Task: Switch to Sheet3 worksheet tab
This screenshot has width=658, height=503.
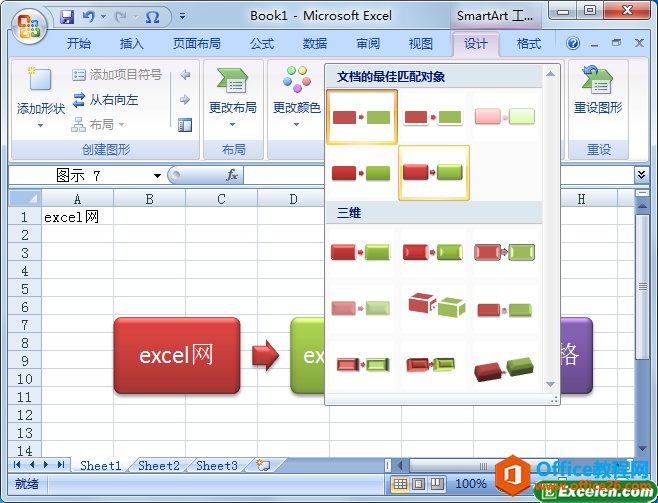Action: click(217, 466)
